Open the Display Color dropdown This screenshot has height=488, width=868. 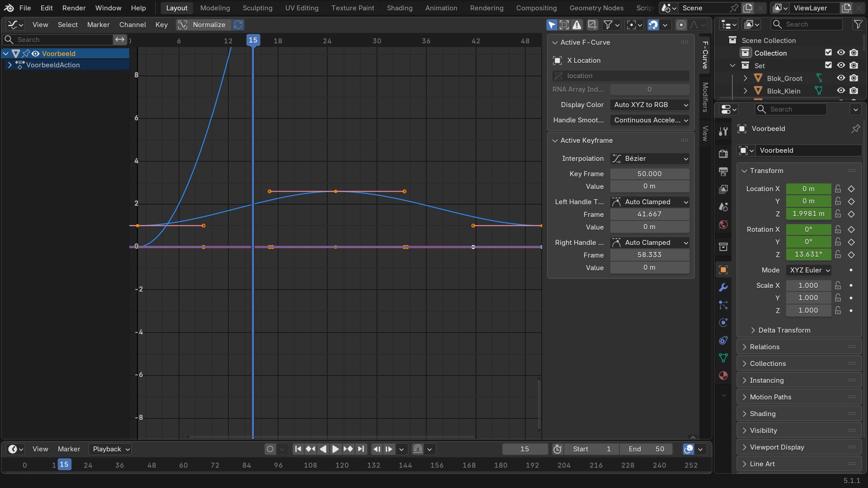point(650,105)
